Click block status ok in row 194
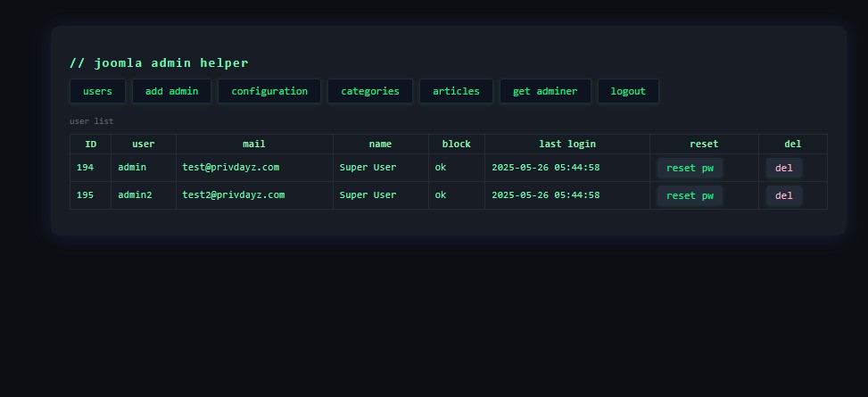 pyautogui.click(x=441, y=167)
